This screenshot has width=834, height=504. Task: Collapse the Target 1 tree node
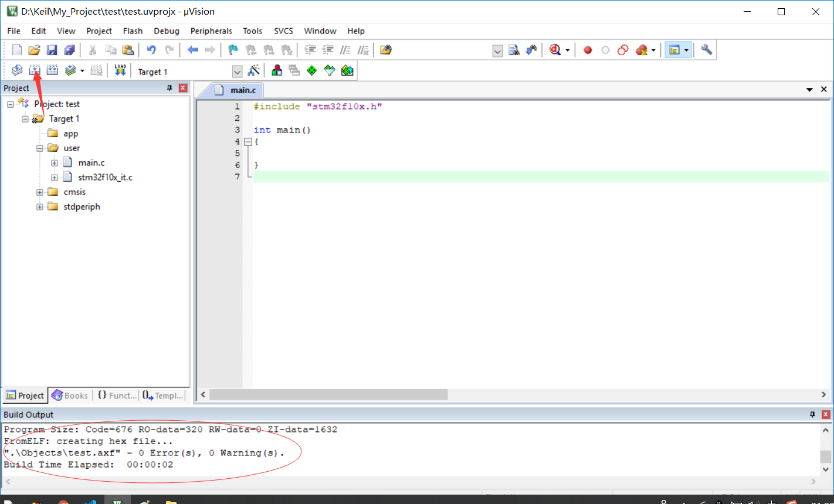tap(25, 119)
